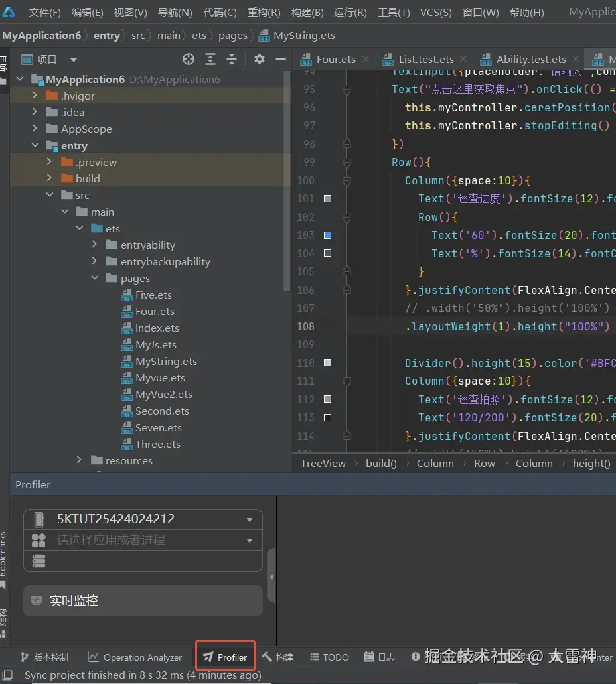Screen dimensions: 616x684
Task: Hide the project panel with minus icon
Action: [x=281, y=60]
